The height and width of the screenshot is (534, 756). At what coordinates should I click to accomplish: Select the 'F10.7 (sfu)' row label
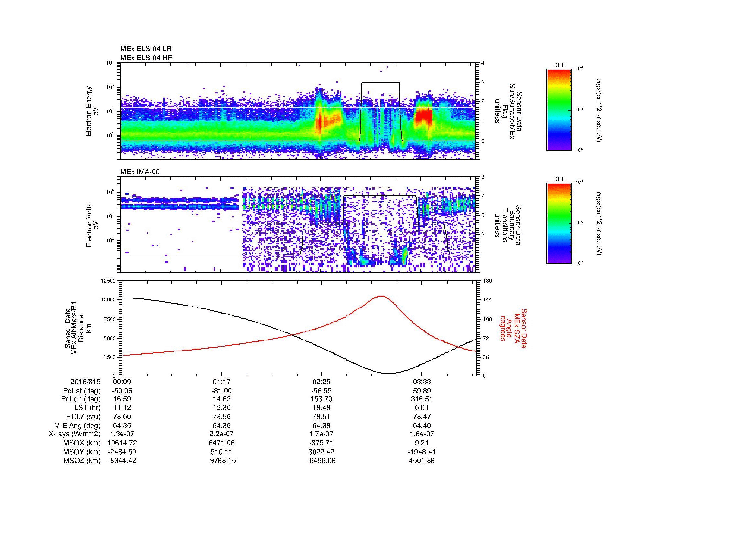(83, 416)
